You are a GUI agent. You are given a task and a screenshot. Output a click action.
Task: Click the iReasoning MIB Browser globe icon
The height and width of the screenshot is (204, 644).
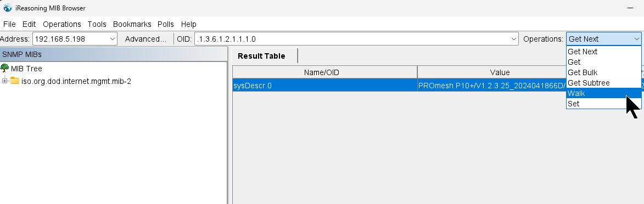(x=7, y=8)
